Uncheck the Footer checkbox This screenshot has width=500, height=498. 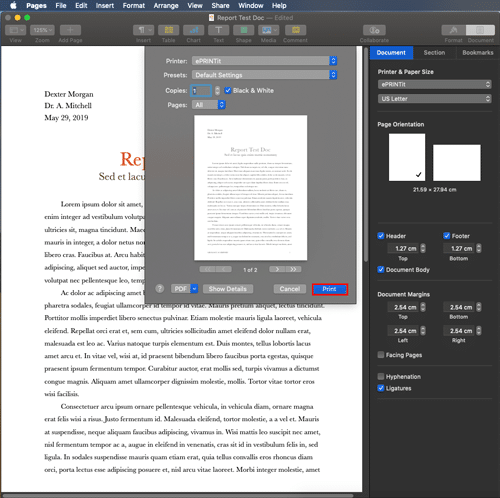(x=447, y=236)
